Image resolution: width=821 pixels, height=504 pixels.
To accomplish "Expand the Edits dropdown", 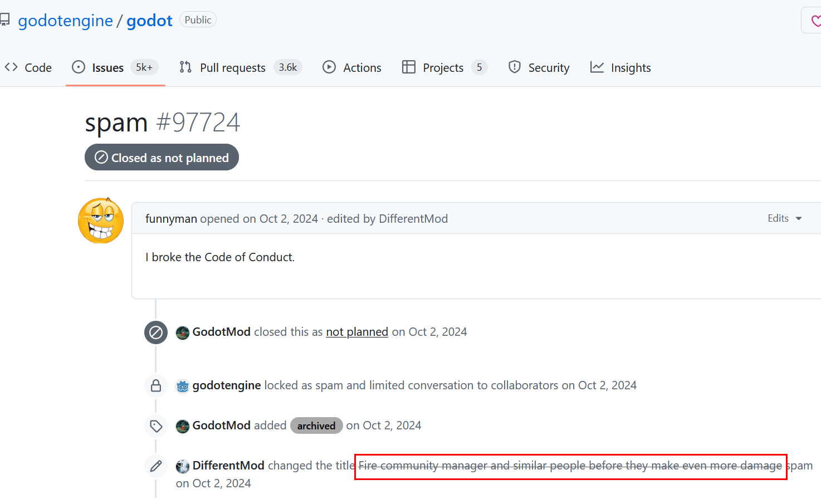I will pyautogui.click(x=785, y=218).
